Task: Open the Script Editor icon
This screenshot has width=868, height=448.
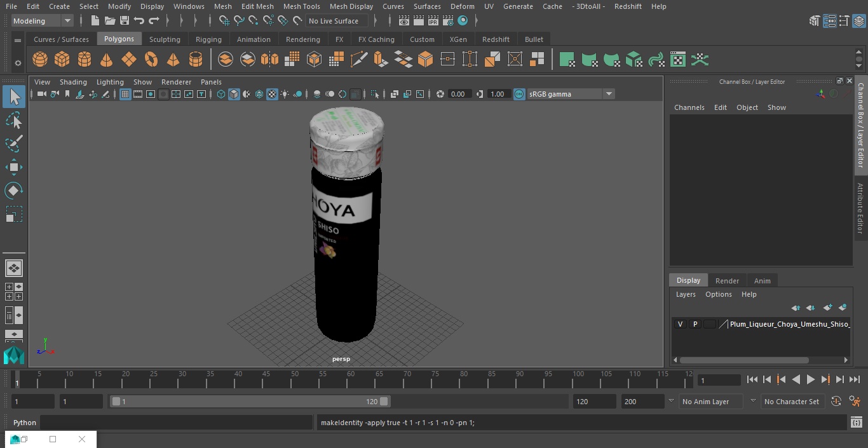Action: (x=856, y=423)
